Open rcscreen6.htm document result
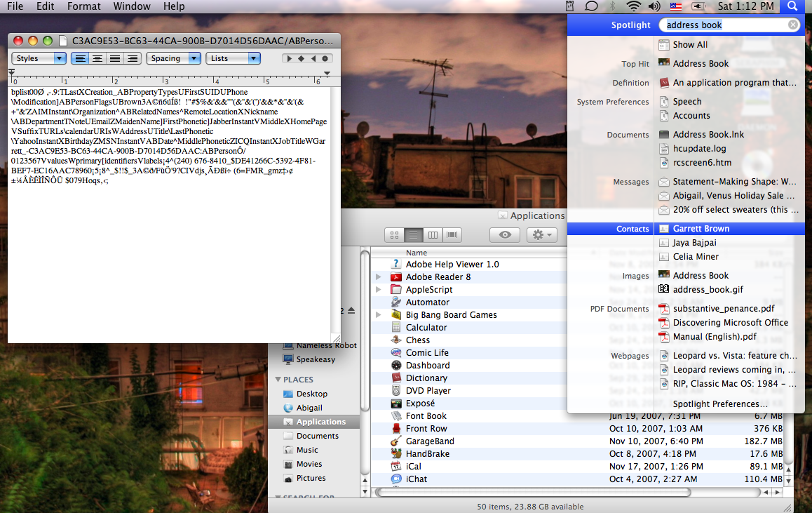The height and width of the screenshot is (513, 812). (694, 162)
